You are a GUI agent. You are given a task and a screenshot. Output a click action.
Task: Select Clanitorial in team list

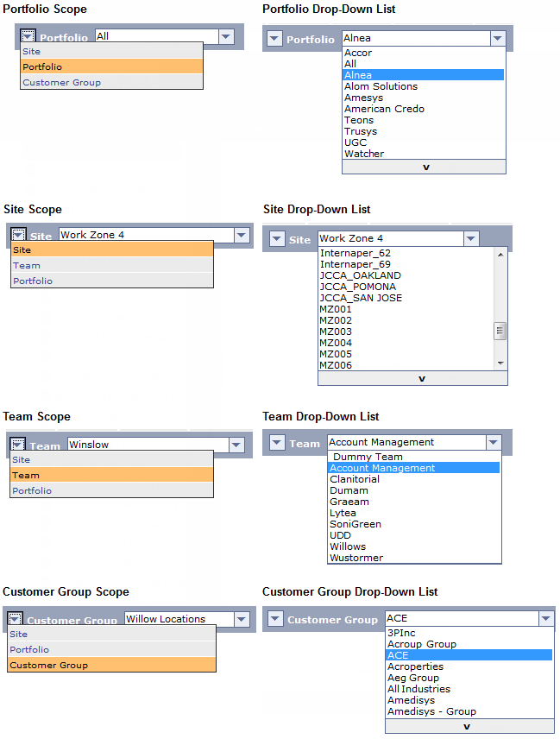[414, 479]
